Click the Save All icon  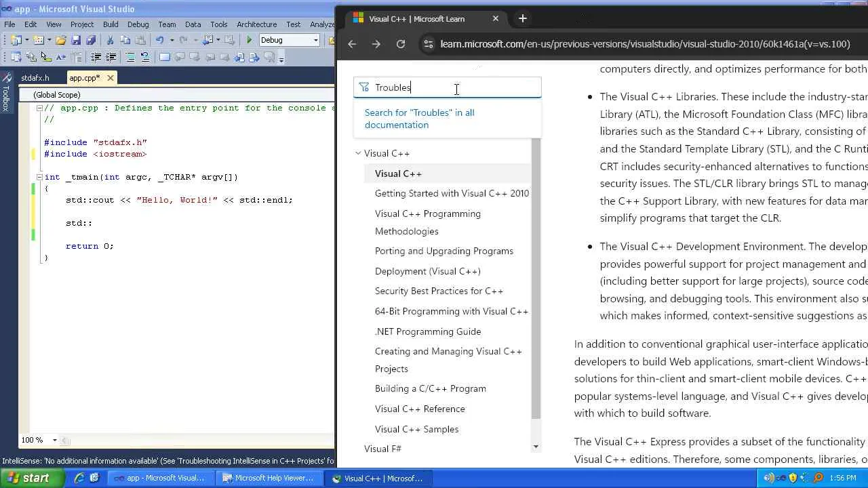(91, 41)
